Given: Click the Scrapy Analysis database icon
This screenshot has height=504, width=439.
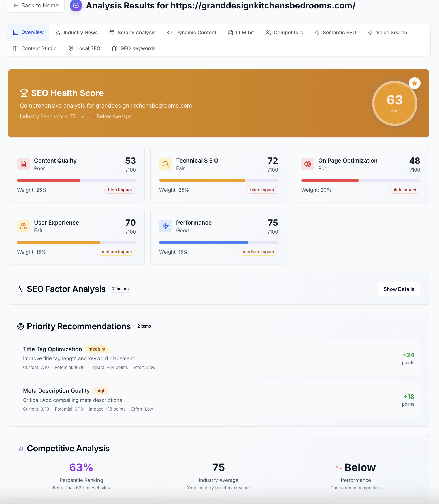Looking at the screenshot, I should pyautogui.click(x=112, y=33).
